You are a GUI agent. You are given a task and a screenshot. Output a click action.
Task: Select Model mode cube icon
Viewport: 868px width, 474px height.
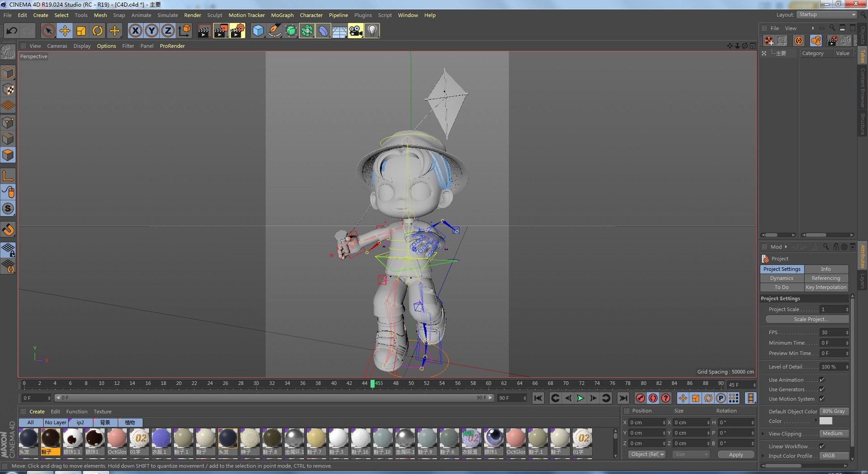coord(8,73)
